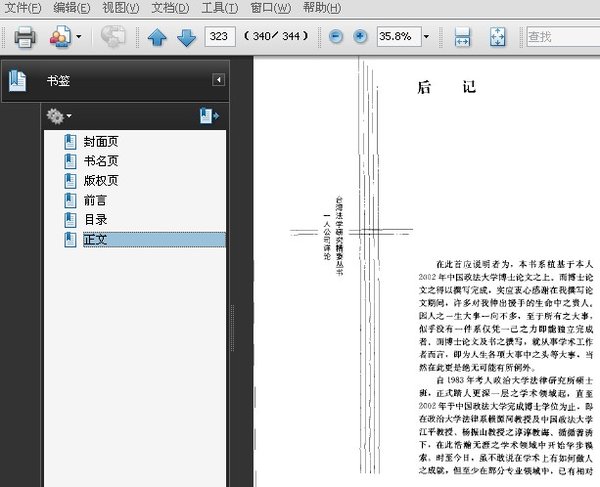Open the bookmark options gear dropdown
The height and width of the screenshot is (487, 600).
point(59,117)
